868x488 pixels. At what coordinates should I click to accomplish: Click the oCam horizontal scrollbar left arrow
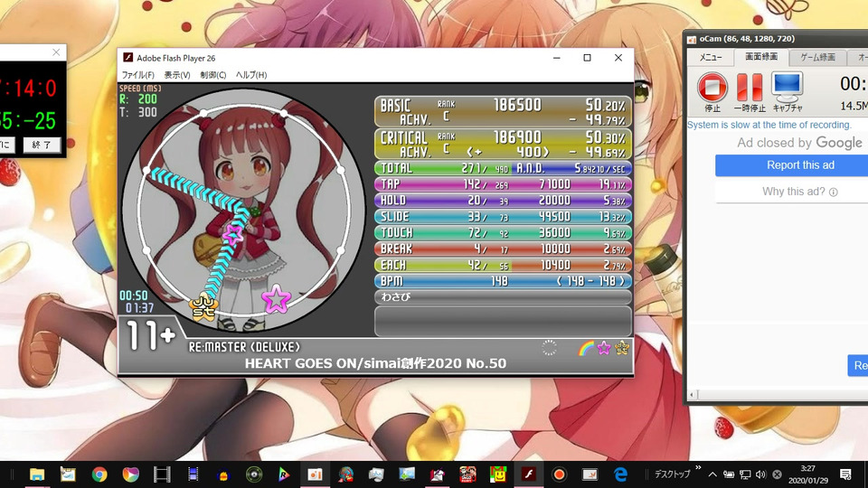[692, 395]
